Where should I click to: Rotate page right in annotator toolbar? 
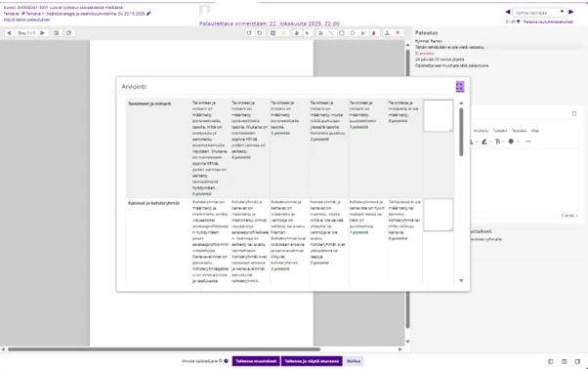pos(260,33)
